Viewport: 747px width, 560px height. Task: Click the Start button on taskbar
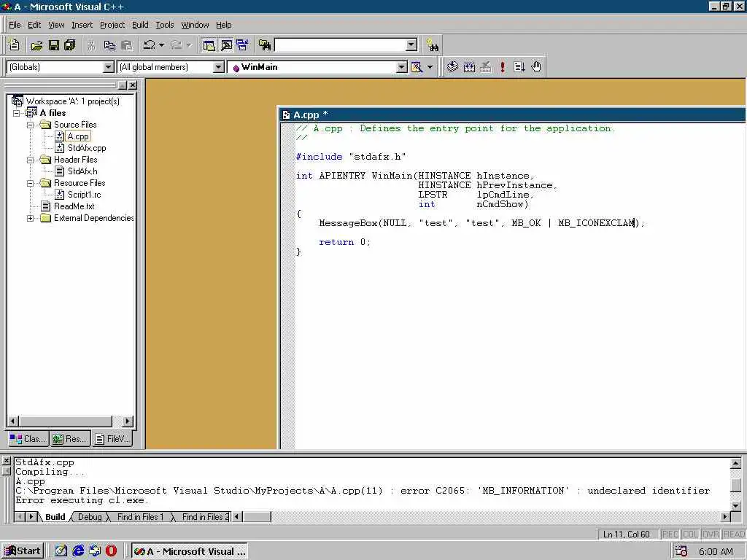(x=23, y=551)
